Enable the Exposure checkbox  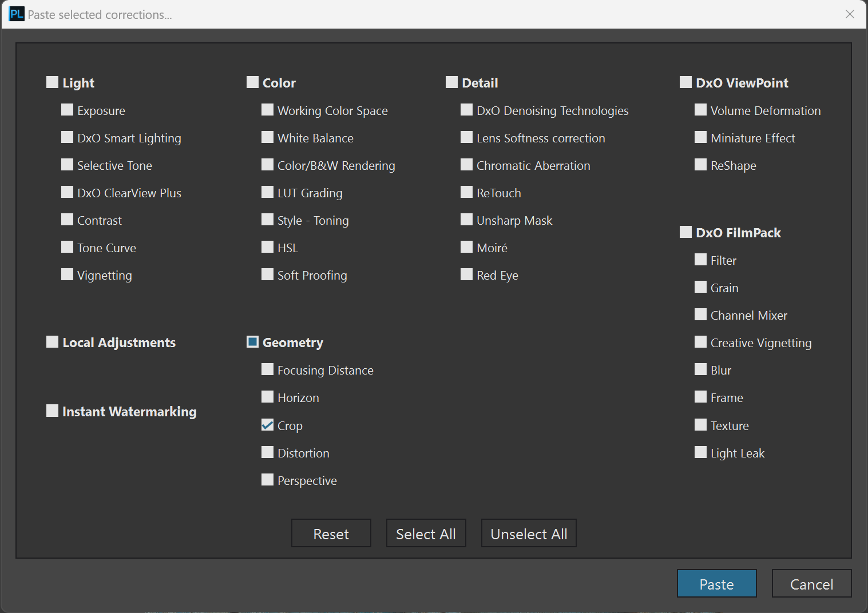click(x=67, y=110)
